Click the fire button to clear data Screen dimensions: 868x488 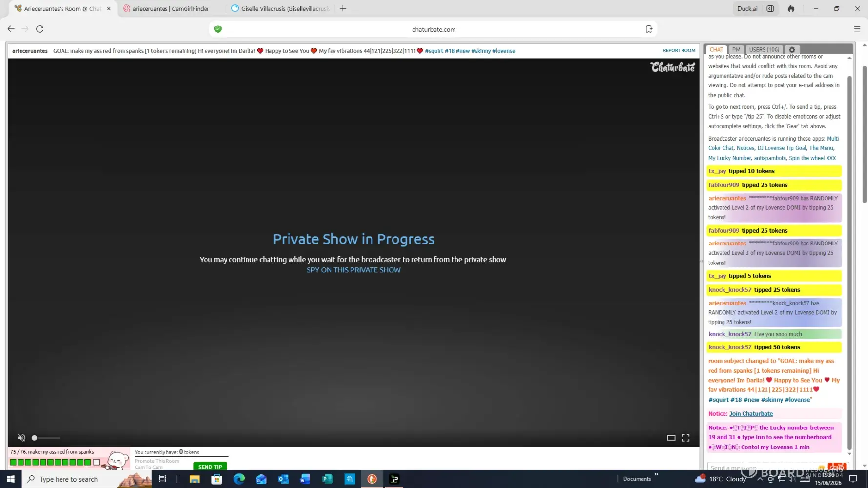(791, 9)
